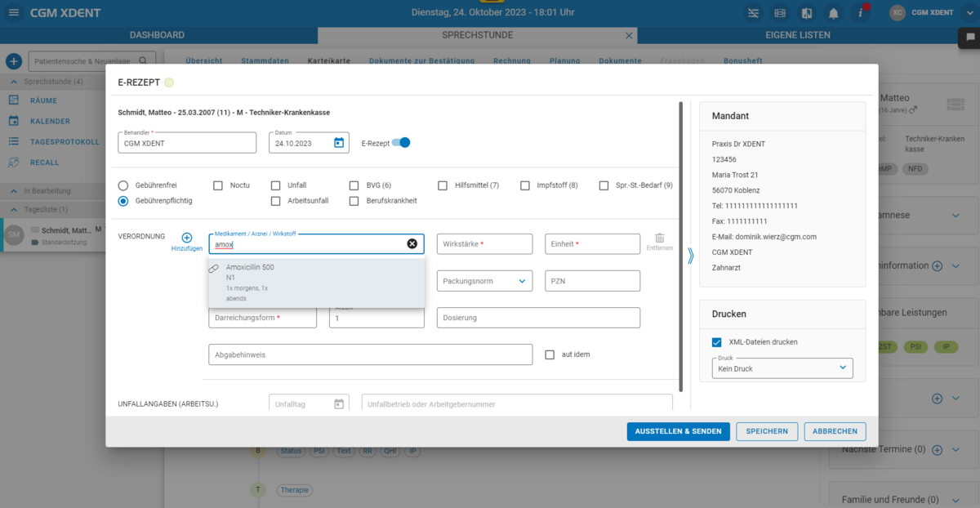Open the Übersicht patient tab
This screenshot has width=980, height=508.
204,61
